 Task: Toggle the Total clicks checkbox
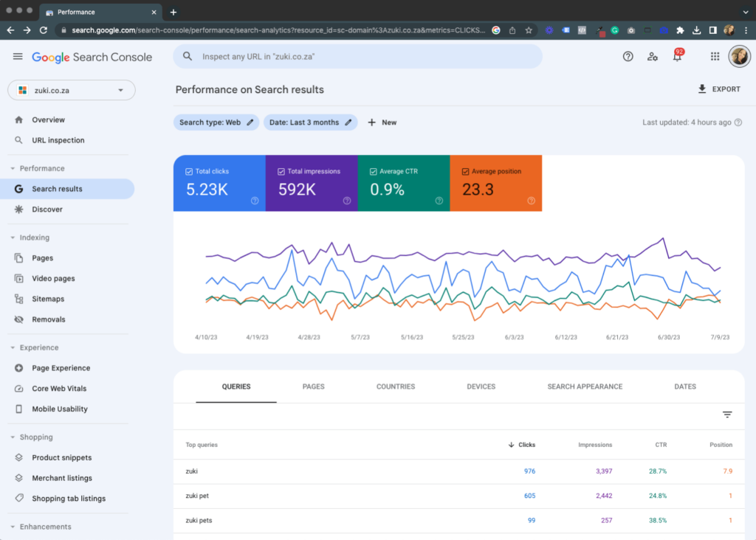pyautogui.click(x=189, y=171)
